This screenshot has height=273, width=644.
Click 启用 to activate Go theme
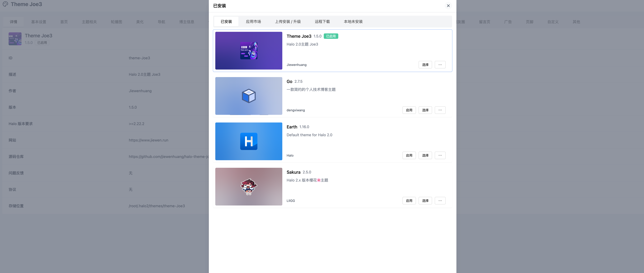(x=409, y=110)
